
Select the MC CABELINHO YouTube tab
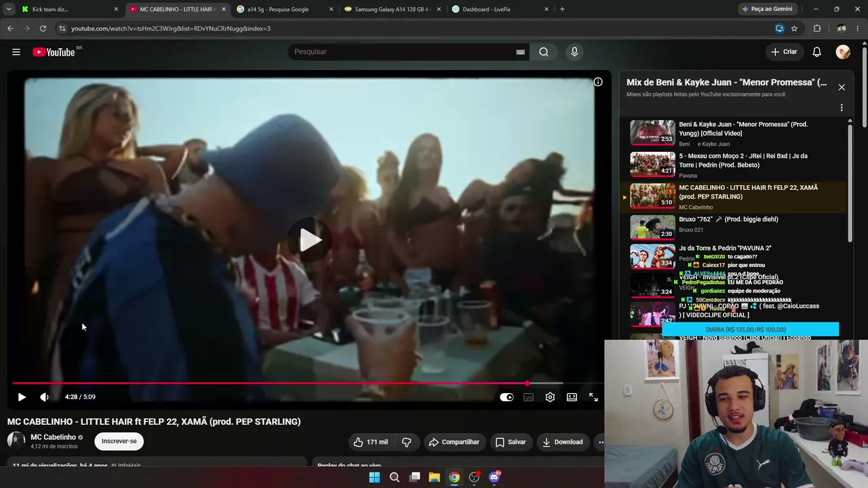177,9
